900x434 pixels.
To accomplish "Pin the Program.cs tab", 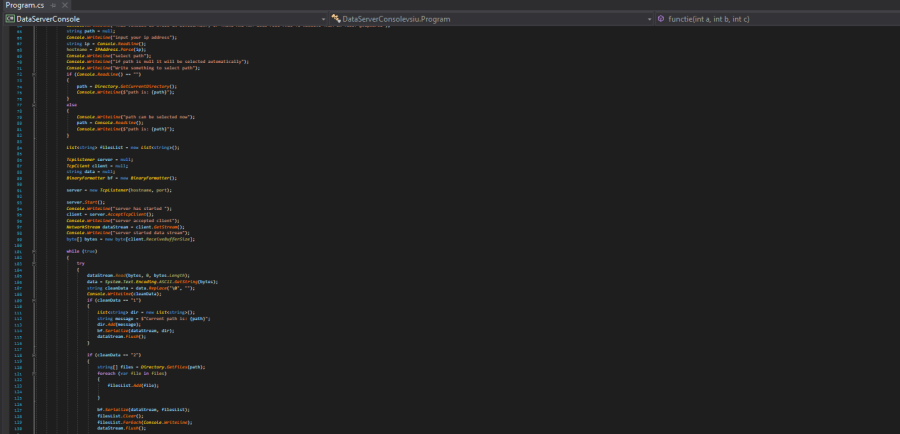I will [53, 5].
